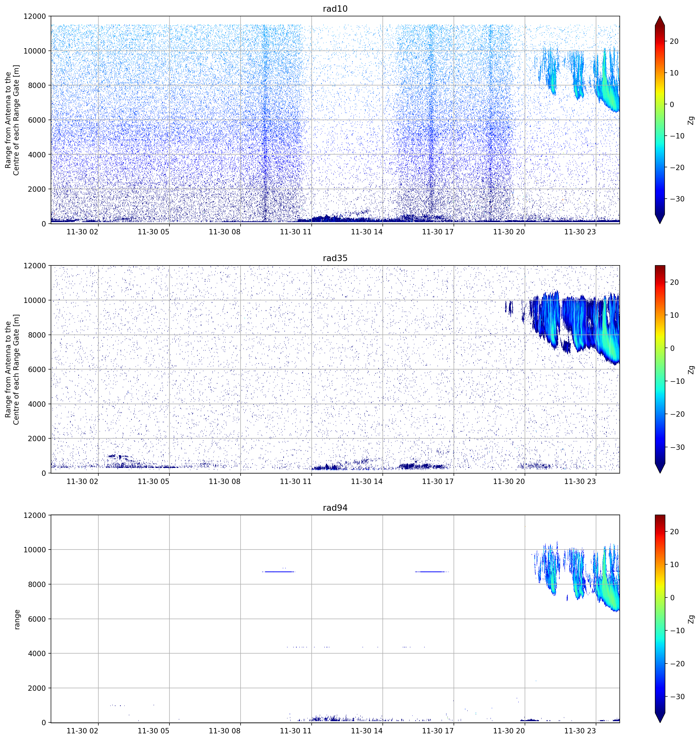Click the '11-30 20' tick under rad35
The image size is (700, 740).
509,481
